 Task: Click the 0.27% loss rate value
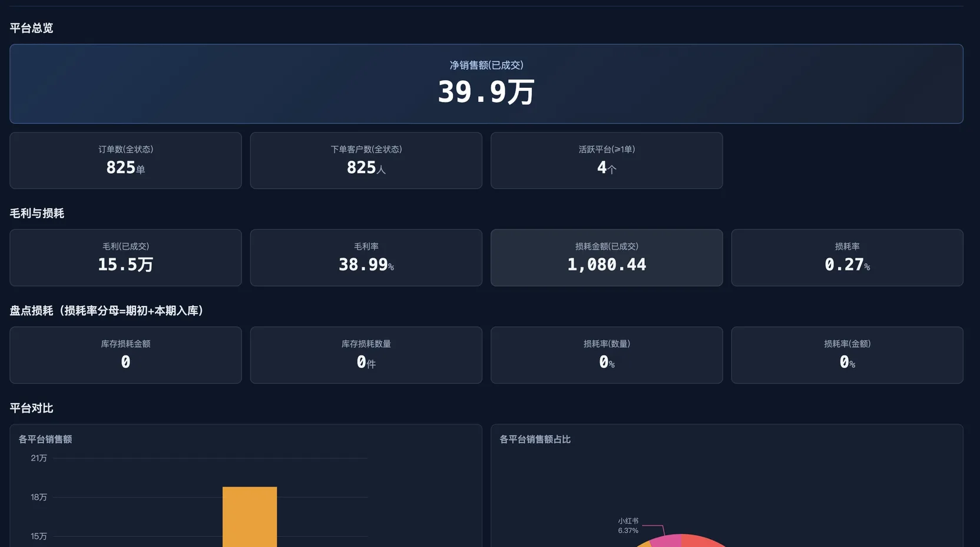(x=847, y=265)
